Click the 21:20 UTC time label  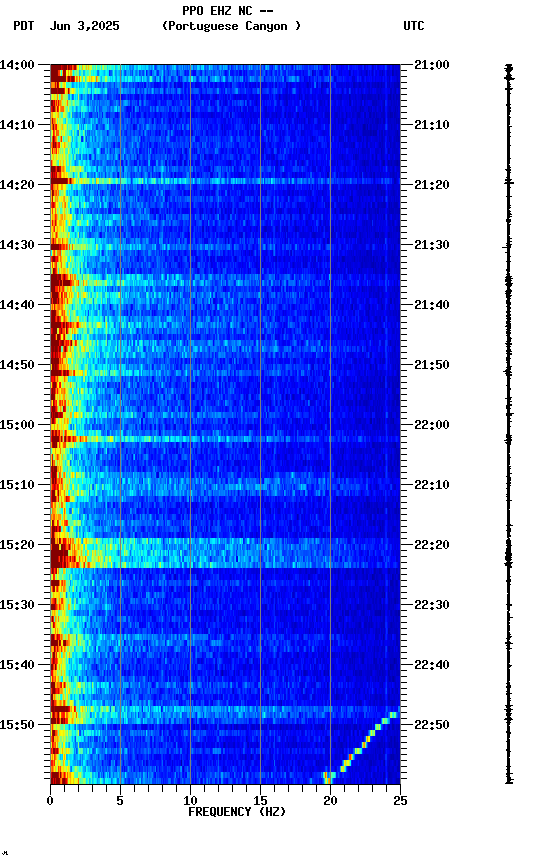click(432, 185)
